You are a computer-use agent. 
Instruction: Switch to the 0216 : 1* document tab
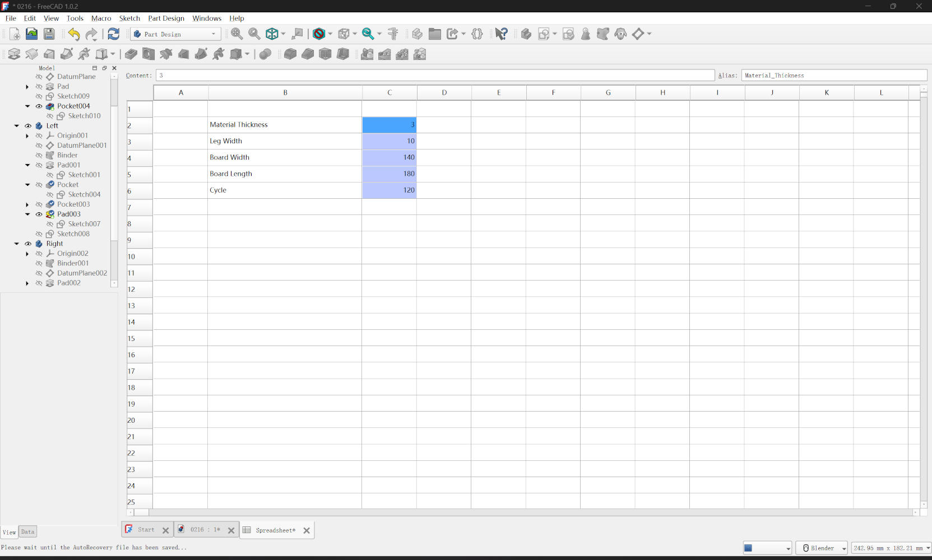(x=205, y=530)
